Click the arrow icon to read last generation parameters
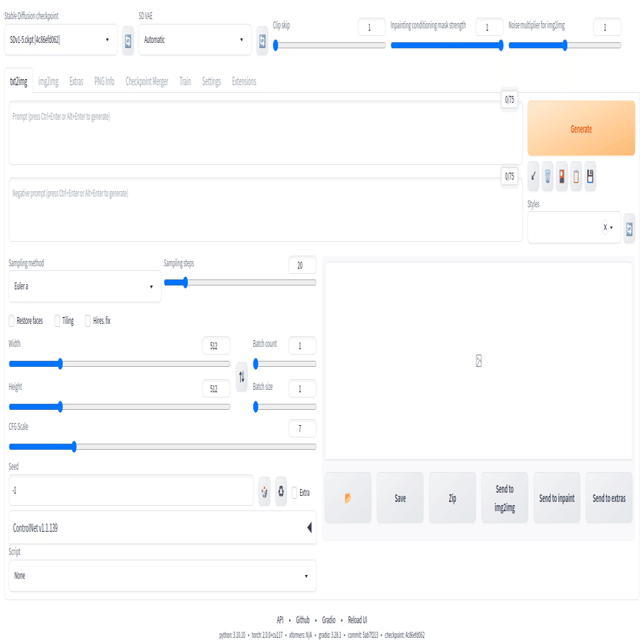 [533, 177]
